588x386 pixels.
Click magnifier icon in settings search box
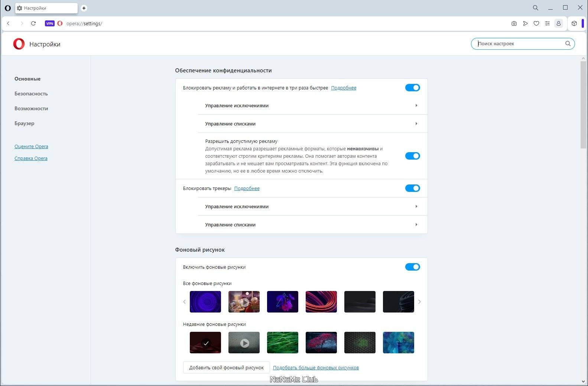568,43
